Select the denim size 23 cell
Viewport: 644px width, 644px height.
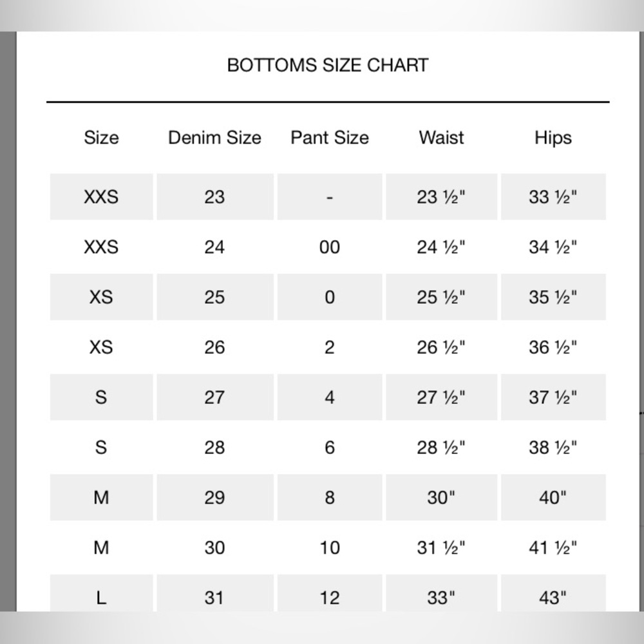click(x=215, y=196)
